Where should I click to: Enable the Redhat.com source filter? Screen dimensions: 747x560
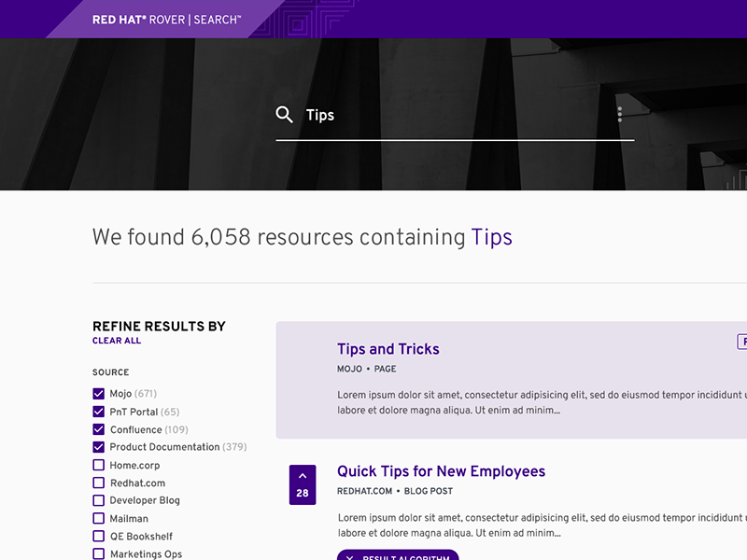[98, 483]
